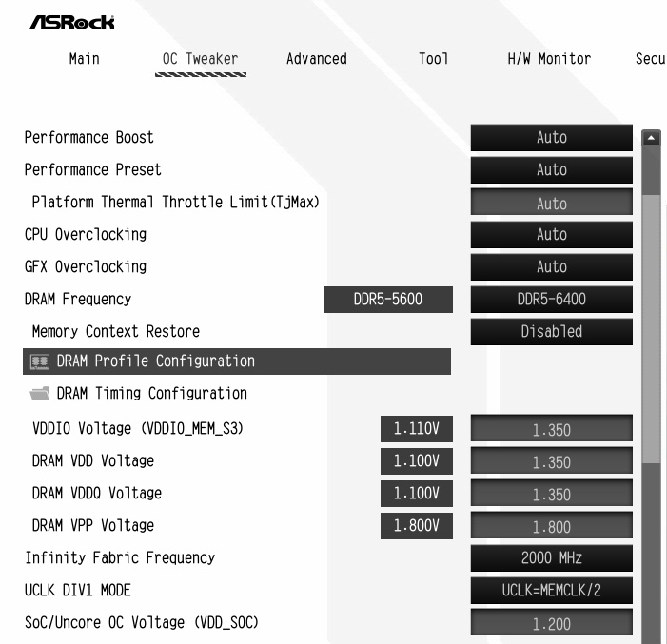Viewport: 667px width, 644px height.
Task: Select the UCLK DIV1 MODE label
Action: pyautogui.click(x=78, y=591)
